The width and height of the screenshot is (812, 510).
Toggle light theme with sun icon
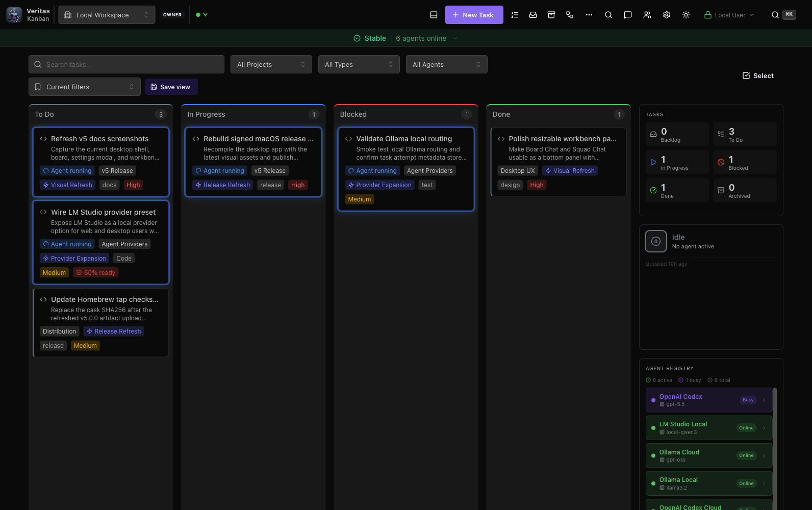point(686,15)
